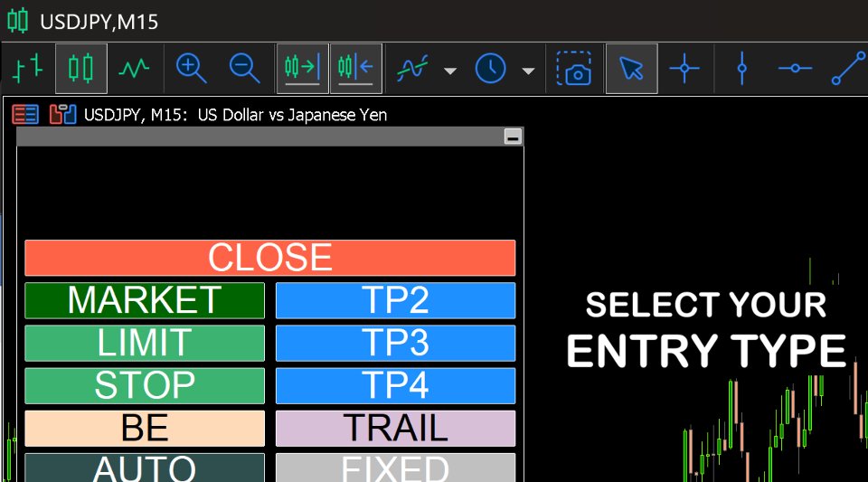Select the cursor pointer tool
This screenshot has width=868, height=482.
click(x=632, y=69)
